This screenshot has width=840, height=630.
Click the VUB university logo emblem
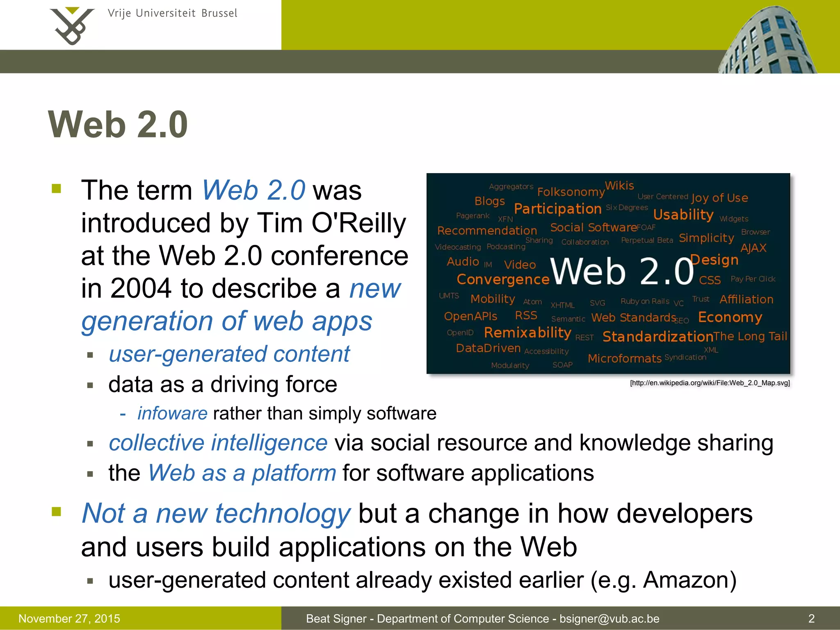tap(71, 26)
